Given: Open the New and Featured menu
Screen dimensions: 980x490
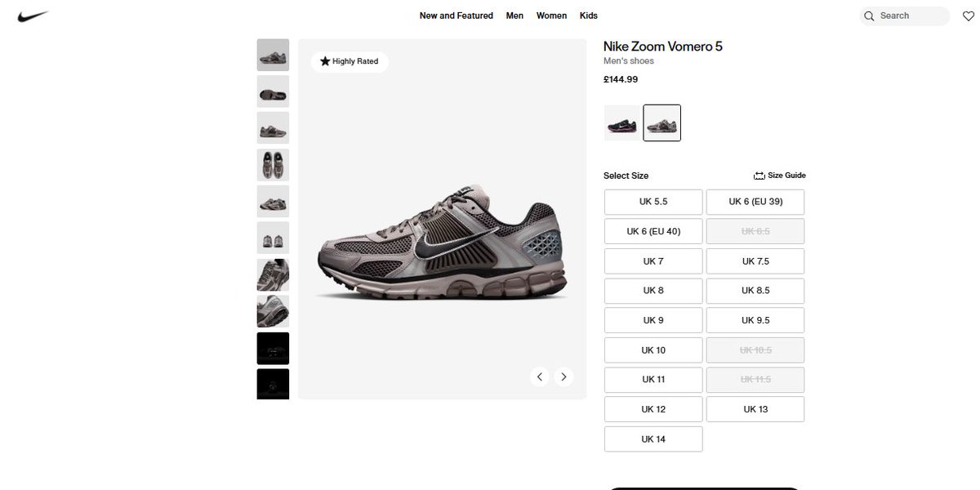Looking at the screenshot, I should 457,16.
